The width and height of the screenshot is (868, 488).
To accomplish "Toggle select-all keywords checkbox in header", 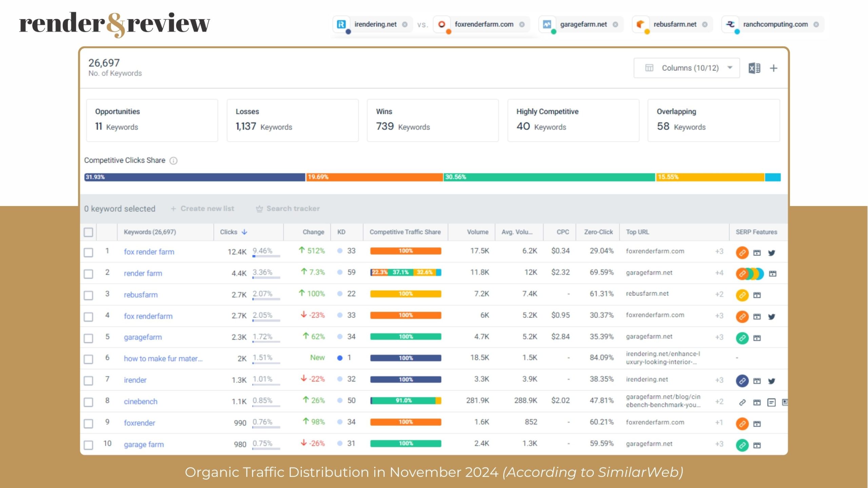I will 88,232.
